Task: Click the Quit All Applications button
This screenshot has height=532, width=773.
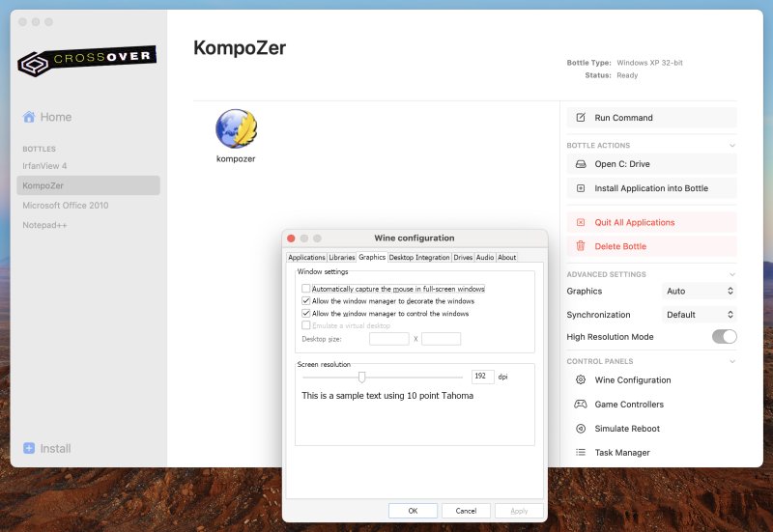Action: 651,222
